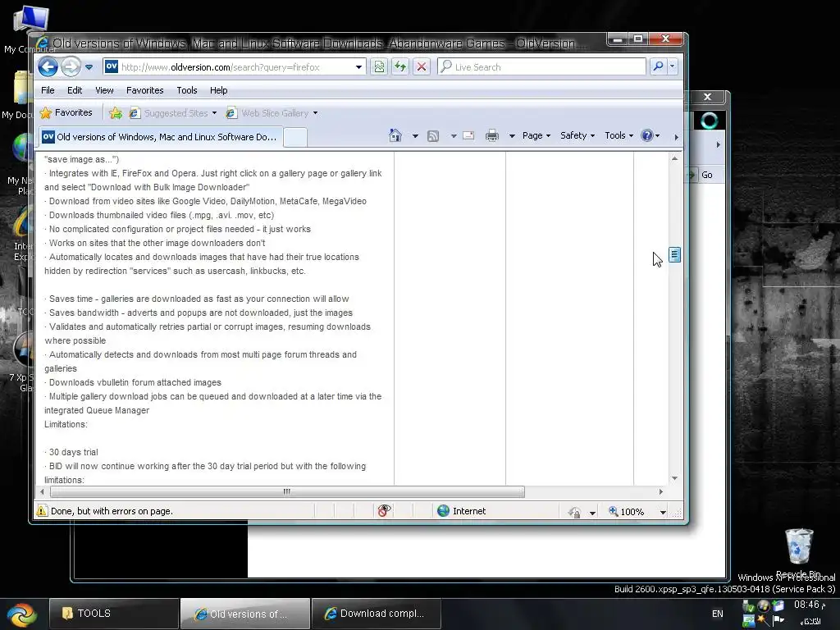Image resolution: width=840 pixels, height=630 pixels.
Task: Open the Safety command menu
Action: pyautogui.click(x=577, y=135)
